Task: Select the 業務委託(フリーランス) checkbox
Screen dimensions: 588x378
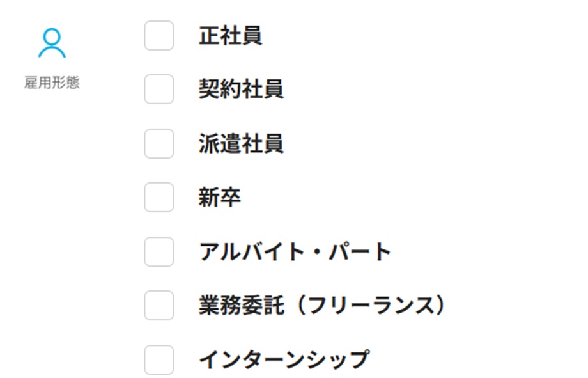Action: [x=159, y=306]
